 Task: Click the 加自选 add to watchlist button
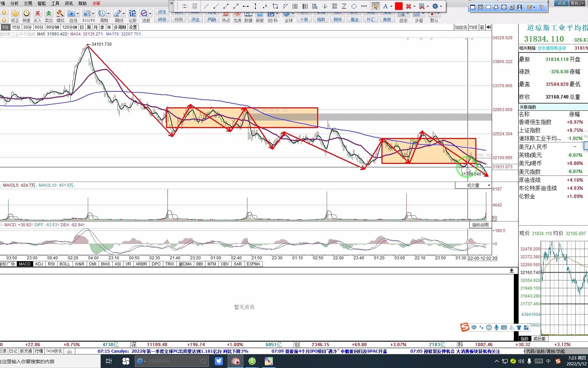coord(461,27)
